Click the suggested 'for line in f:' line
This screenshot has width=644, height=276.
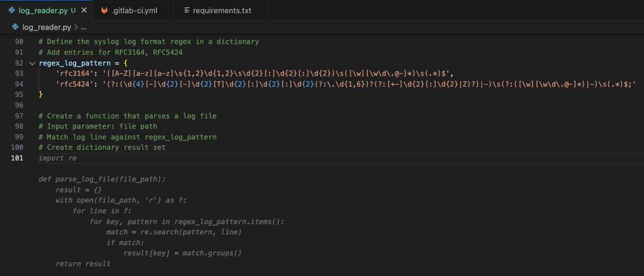coord(102,211)
